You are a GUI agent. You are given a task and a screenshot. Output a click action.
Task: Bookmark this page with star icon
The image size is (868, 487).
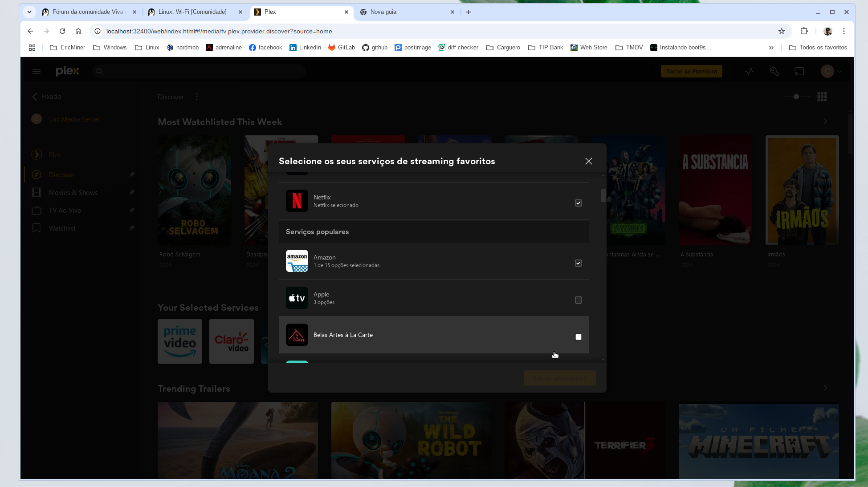(781, 31)
